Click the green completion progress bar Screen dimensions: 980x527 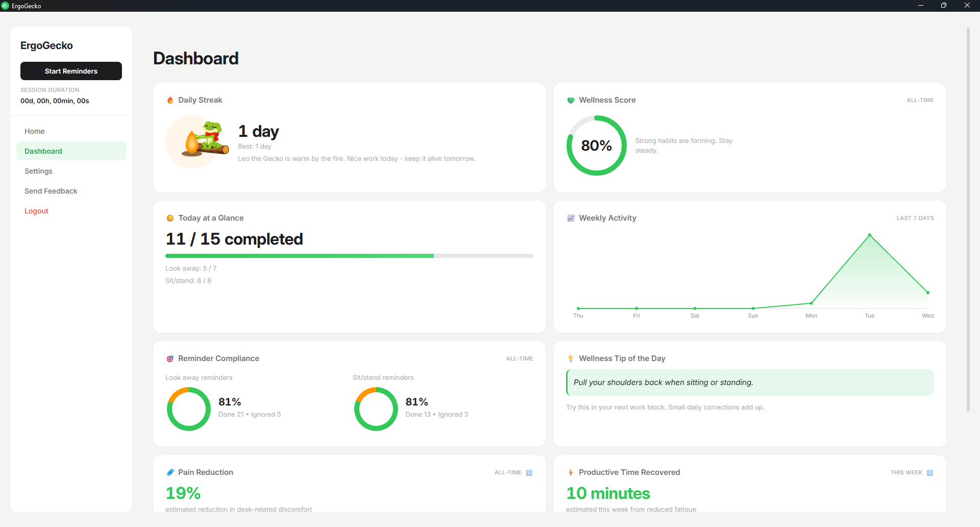(299, 256)
